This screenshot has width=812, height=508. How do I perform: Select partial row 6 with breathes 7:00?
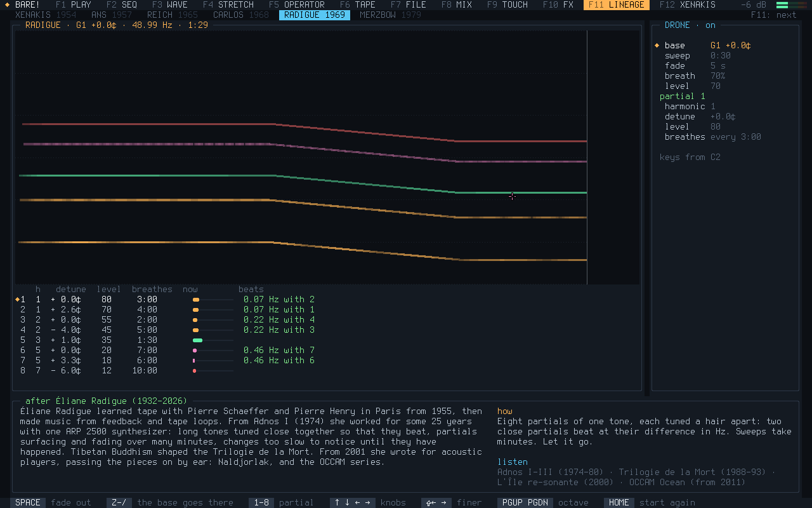[167, 350]
